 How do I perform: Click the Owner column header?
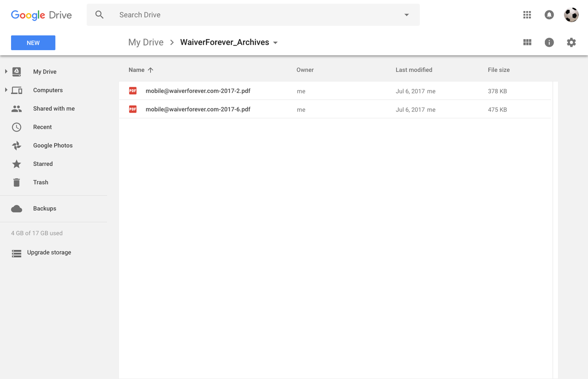305,70
